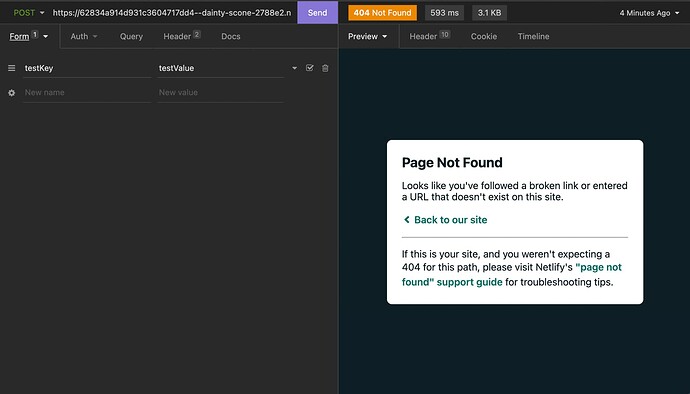Delete the testKey row with trash icon
Screen dimensions: 690x394
point(325,68)
